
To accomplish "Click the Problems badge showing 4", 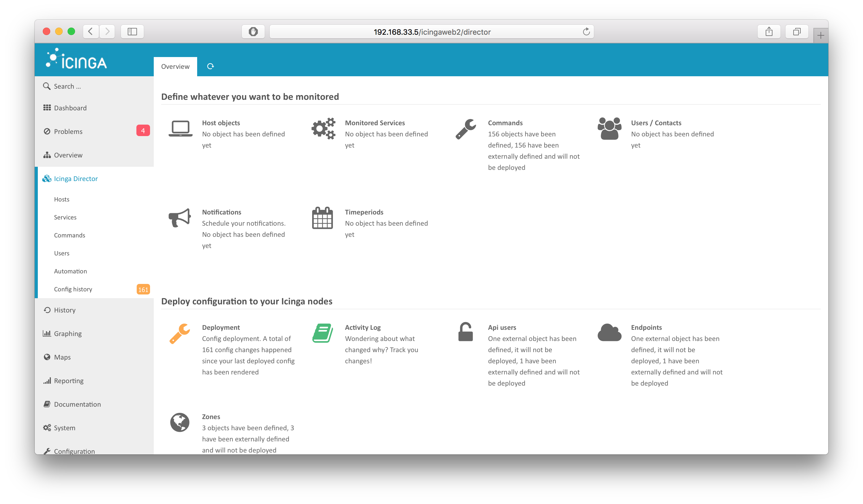I will [x=142, y=131].
